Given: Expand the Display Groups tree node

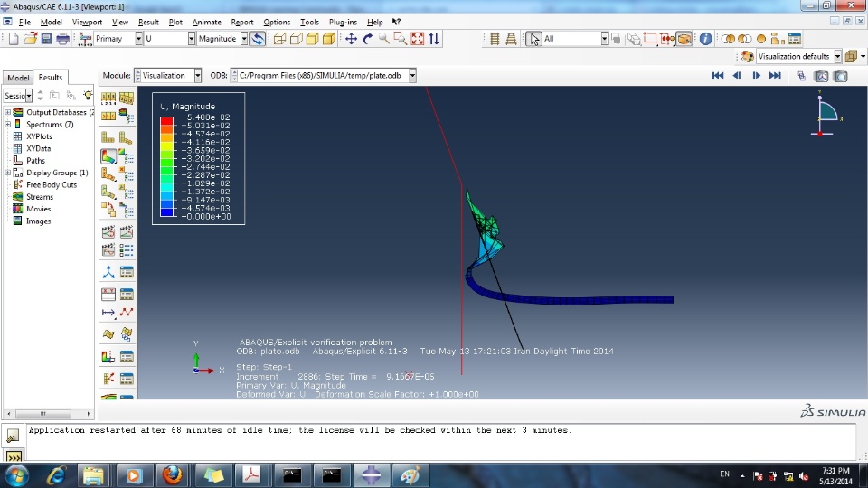Looking at the screenshot, I should [8, 173].
